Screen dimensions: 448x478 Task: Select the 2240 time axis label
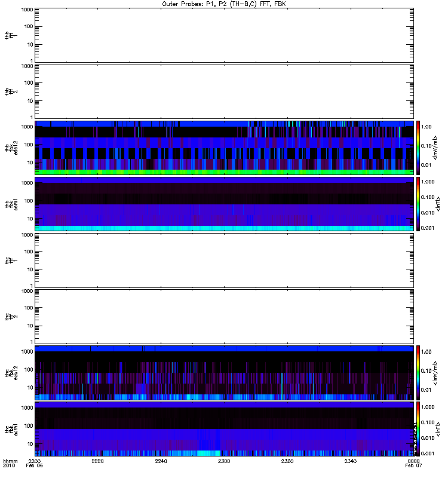[x=161, y=461]
